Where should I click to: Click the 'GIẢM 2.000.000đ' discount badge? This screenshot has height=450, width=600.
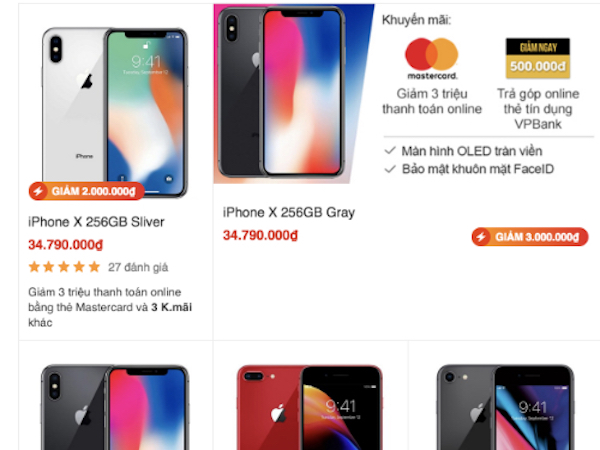pos(86,191)
